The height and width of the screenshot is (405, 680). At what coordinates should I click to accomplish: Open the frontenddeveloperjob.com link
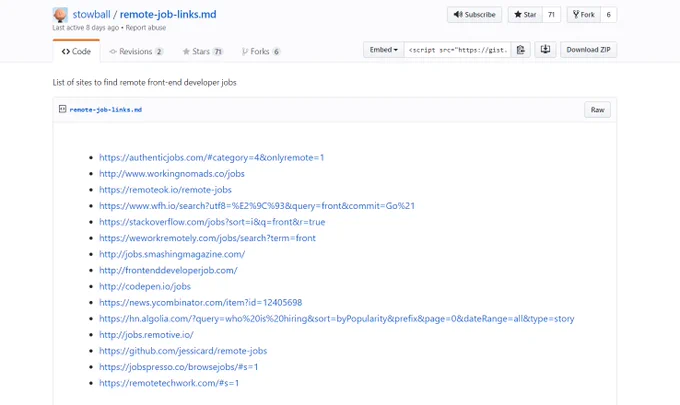click(x=168, y=270)
